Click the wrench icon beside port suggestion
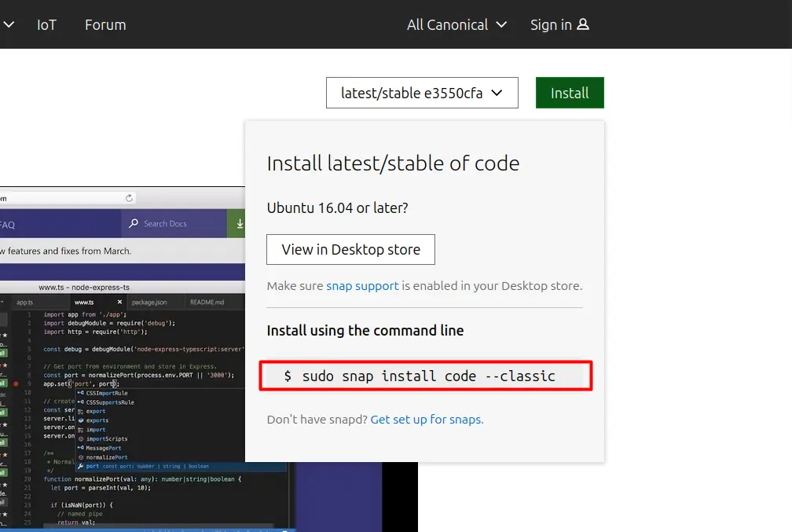 pos(80,466)
